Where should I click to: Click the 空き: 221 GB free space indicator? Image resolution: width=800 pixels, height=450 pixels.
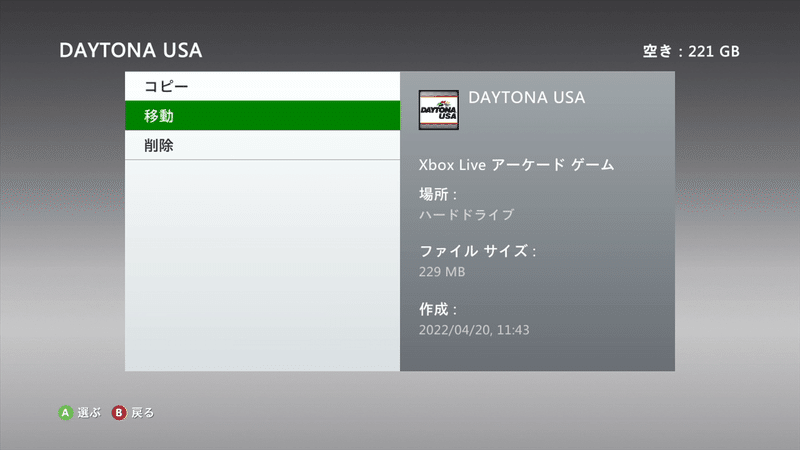coord(691,51)
